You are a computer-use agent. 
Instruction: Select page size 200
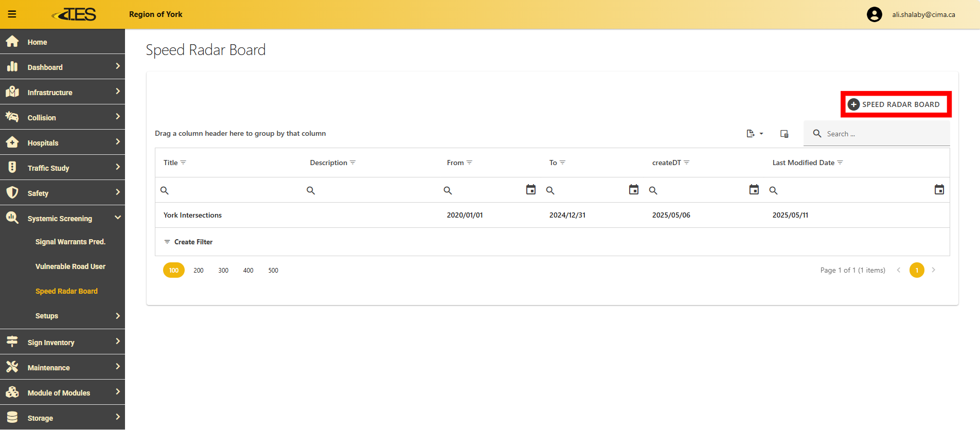pyautogui.click(x=199, y=271)
